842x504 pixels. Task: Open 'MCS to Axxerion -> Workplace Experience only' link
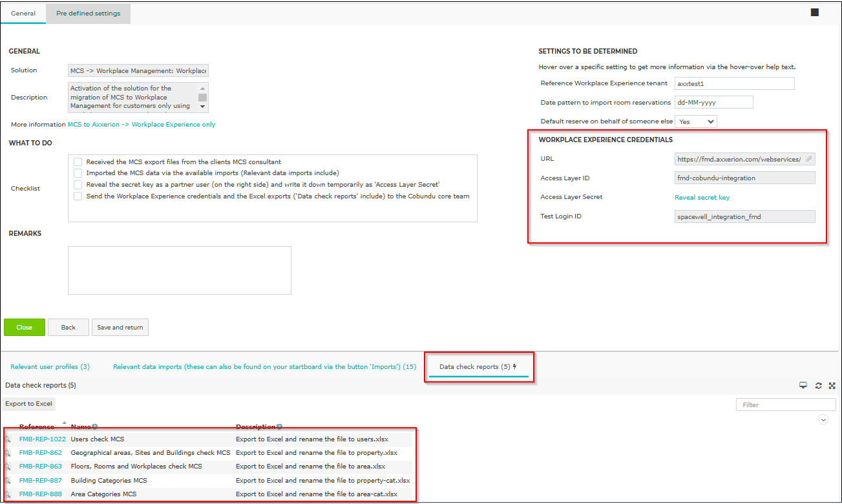[x=142, y=125]
